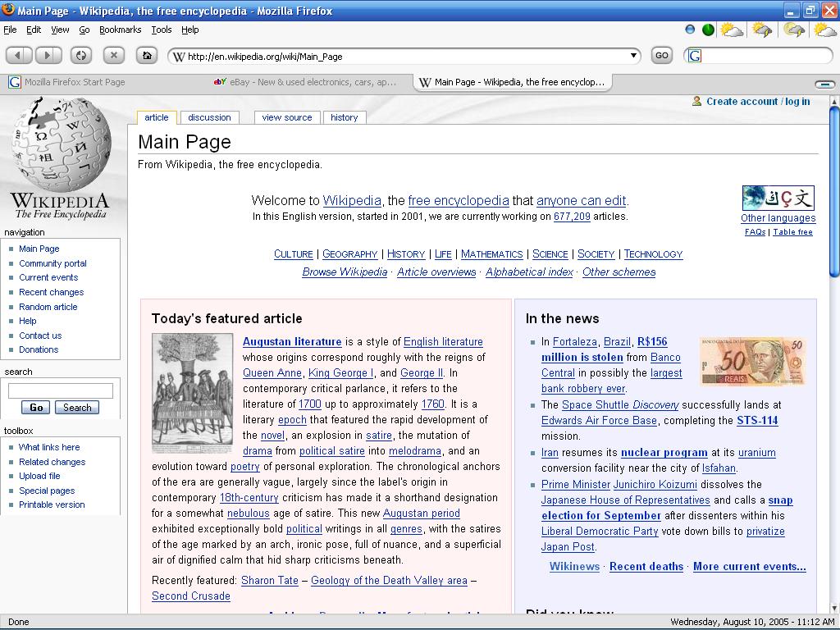Click the sidebar Go button
This screenshot has height=630, width=840.
coord(35,407)
